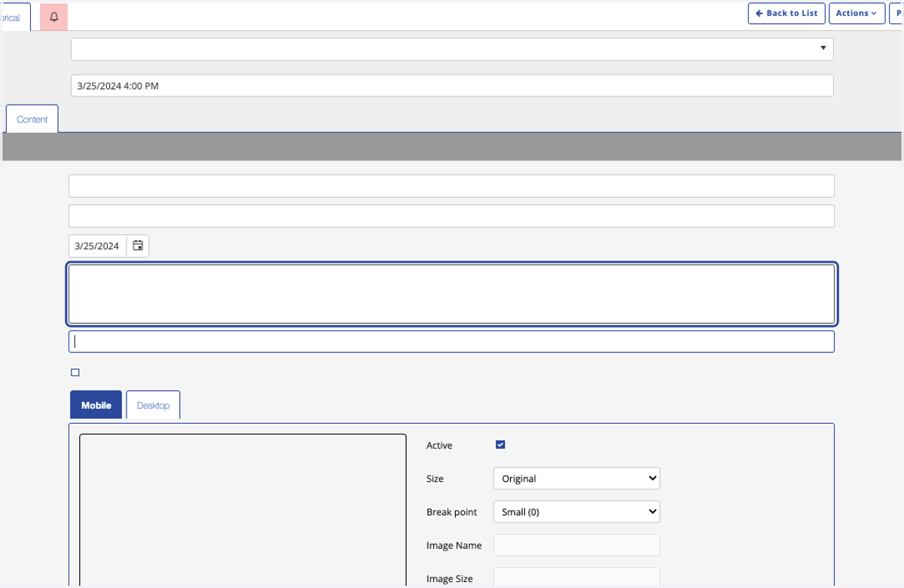Open the Actions dropdown menu
The width and height of the screenshot is (904, 588).
pos(857,14)
